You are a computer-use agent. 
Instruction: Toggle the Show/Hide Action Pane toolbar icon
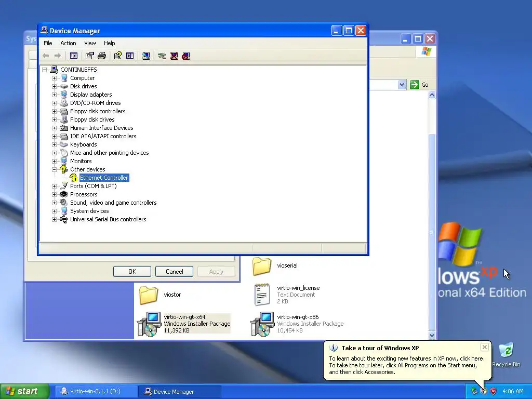coord(130,56)
